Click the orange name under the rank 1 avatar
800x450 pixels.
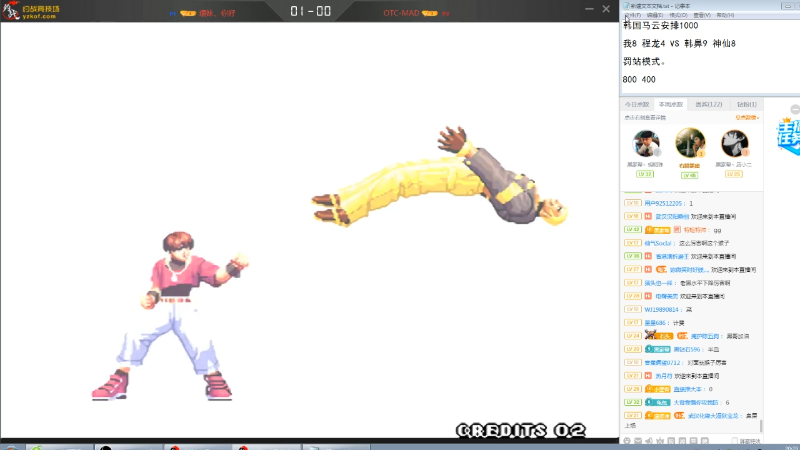690,165
